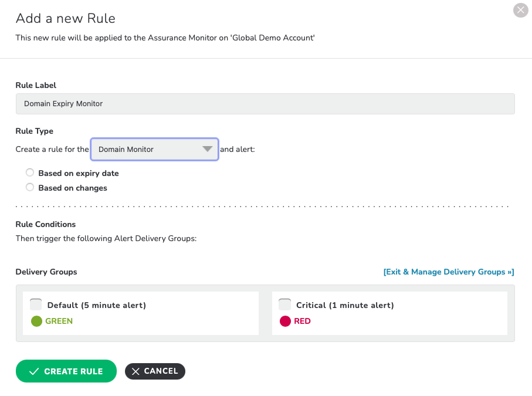Click the 'Based on expiry date' label text
532x396 pixels.
click(79, 174)
